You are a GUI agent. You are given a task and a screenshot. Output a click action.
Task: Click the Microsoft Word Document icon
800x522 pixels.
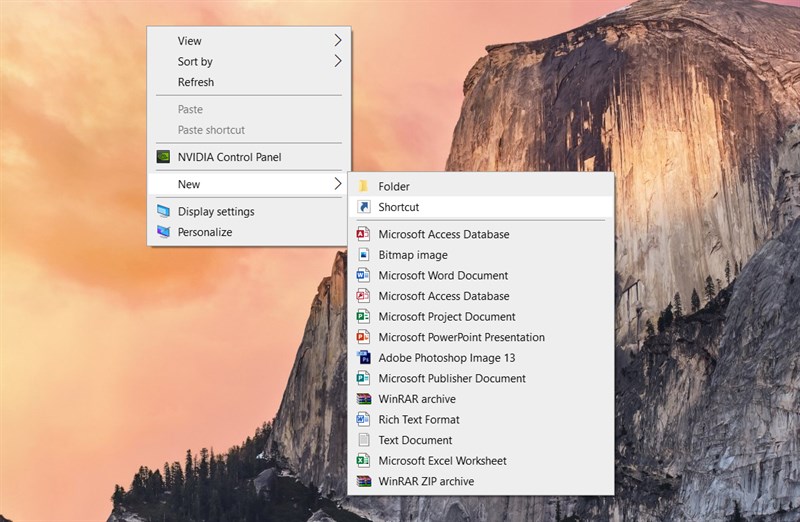pos(363,275)
